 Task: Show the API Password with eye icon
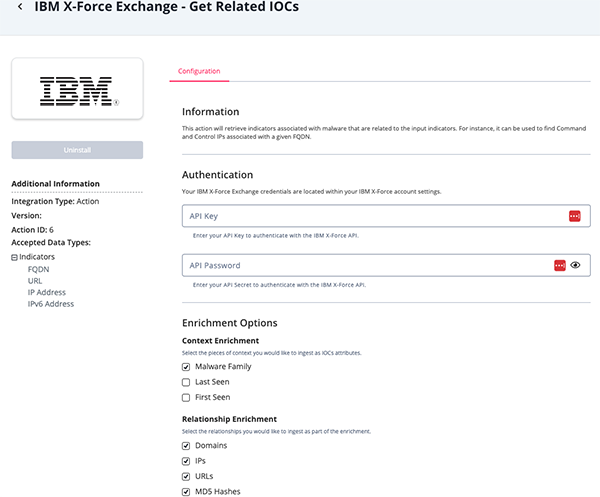click(575, 265)
